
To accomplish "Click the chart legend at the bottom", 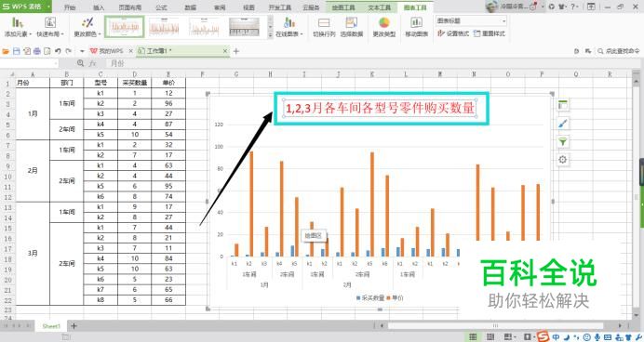I will [x=380, y=297].
